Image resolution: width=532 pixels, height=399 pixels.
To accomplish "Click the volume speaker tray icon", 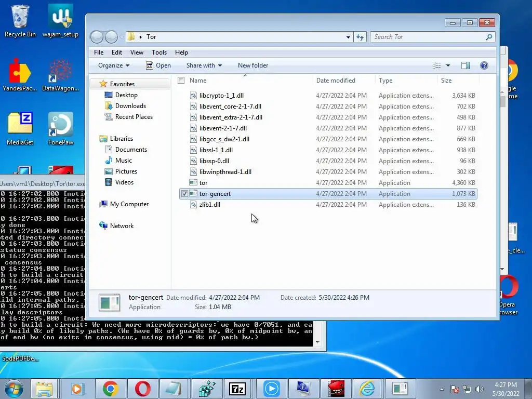I will click(480, 389).
